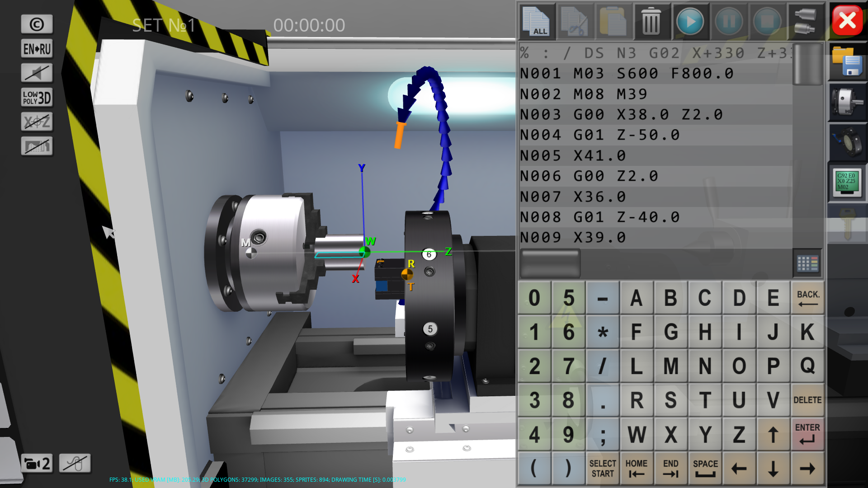Image resolution: width=868 pixels, height=488 pixels.
Task: Toggle the EN-RU language switch
Action: (x=37, y=49)
